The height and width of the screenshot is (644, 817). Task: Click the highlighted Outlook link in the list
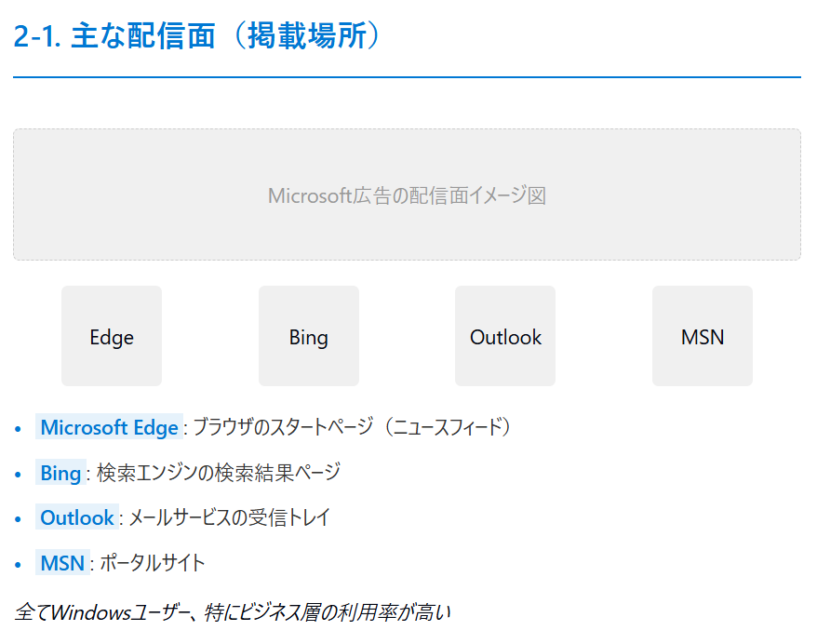[77, 517]
